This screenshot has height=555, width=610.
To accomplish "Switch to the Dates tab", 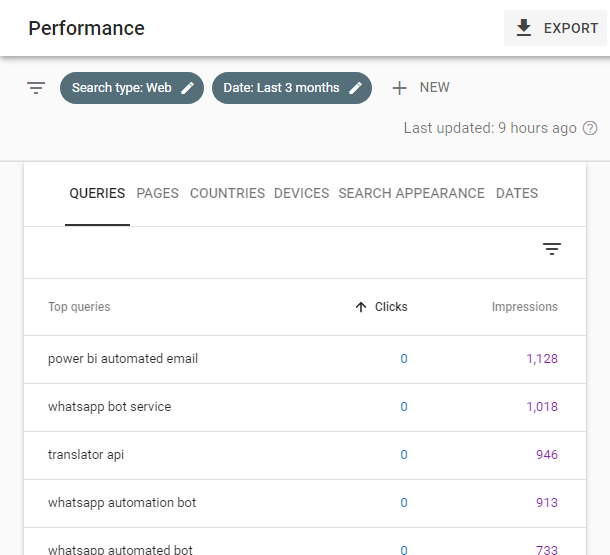I will click(x=517, y=193).
